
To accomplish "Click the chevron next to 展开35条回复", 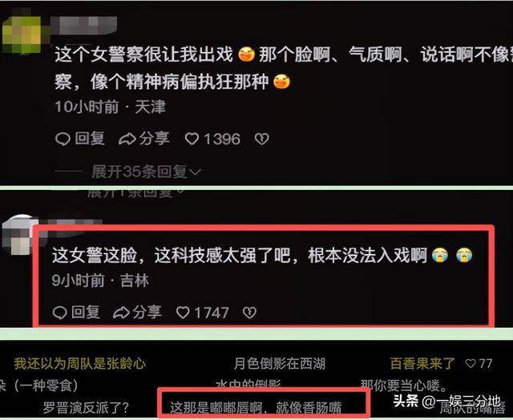I will pos(195,172).
